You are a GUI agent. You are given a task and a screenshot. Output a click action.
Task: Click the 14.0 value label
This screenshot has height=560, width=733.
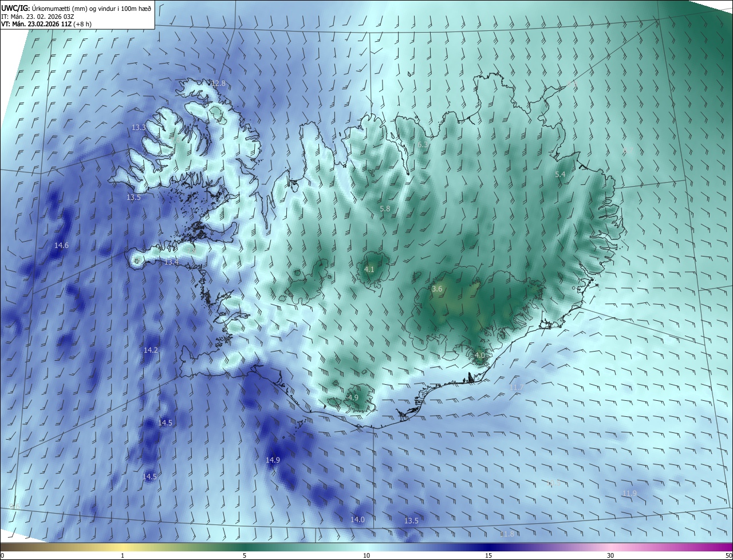(x=357, y=519)
